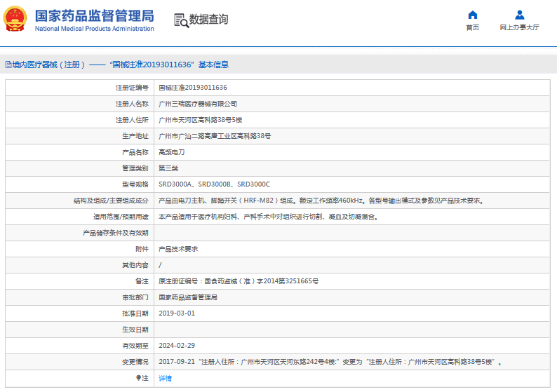The height and width of the screenshot is (392, 557).
Task: Go to 首页 home icon
Action: (472, 15)
